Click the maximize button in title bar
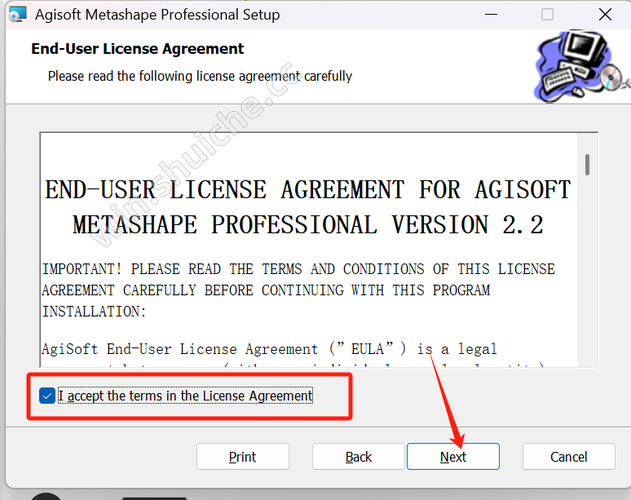This screenshot has height=500, width=631. (547, 14)
